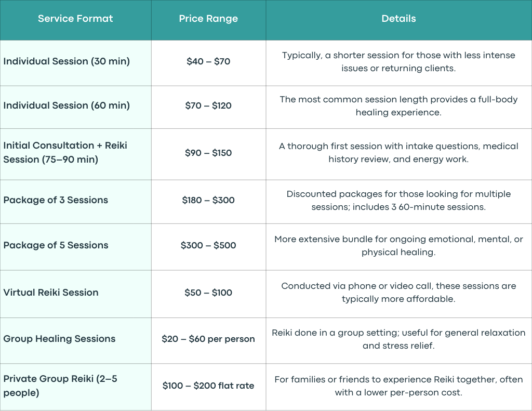Click the $40 – $70 price

(x=208, y=61)
